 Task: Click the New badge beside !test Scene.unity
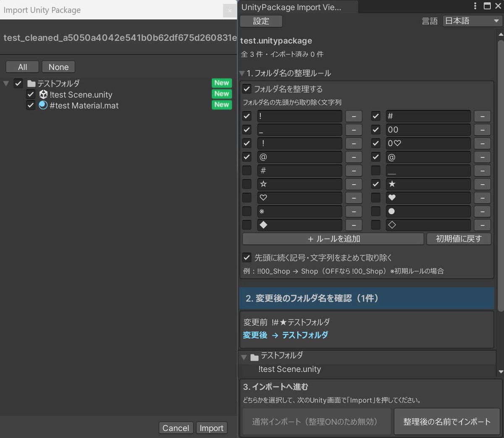click(222, 94)
